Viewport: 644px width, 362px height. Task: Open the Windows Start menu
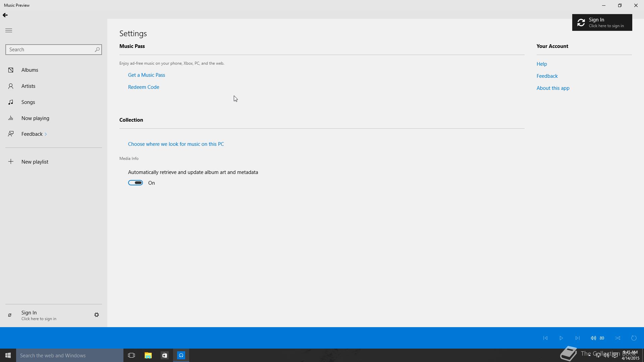click(x=8, y=355)
